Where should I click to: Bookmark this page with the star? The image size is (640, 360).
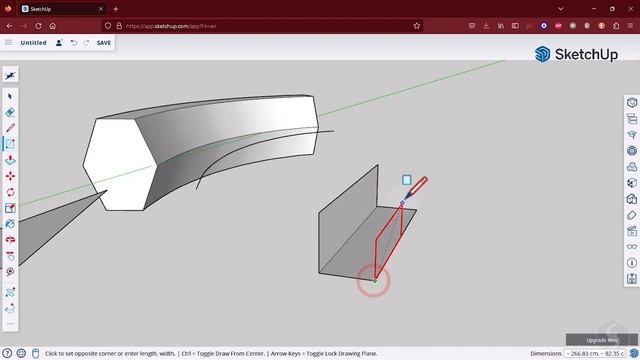[416, 26]
